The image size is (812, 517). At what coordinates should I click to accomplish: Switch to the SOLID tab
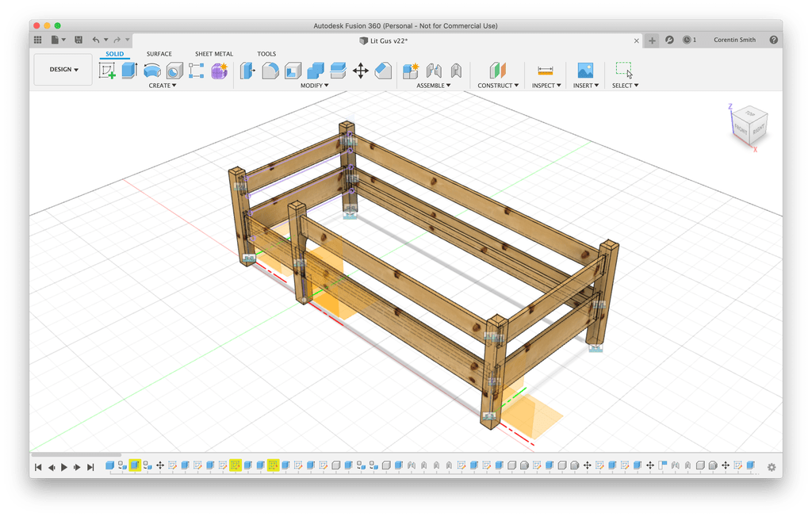tap(114, 54)
